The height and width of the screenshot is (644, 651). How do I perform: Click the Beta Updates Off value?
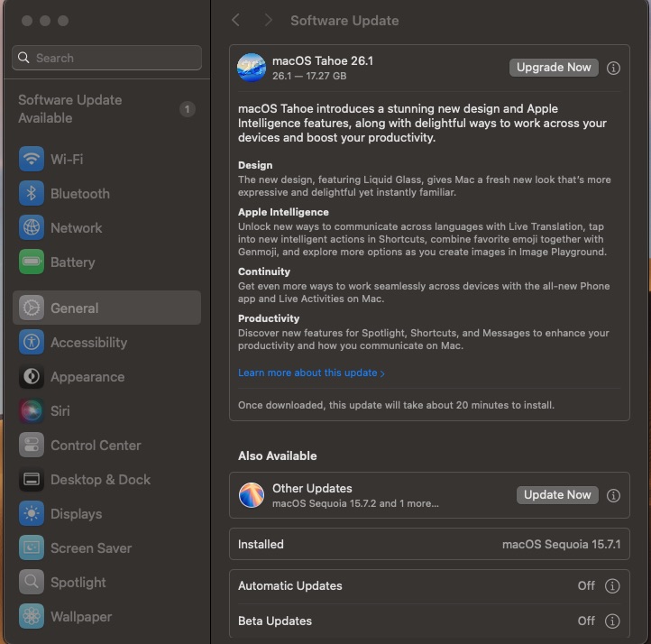tap(586, 621)
